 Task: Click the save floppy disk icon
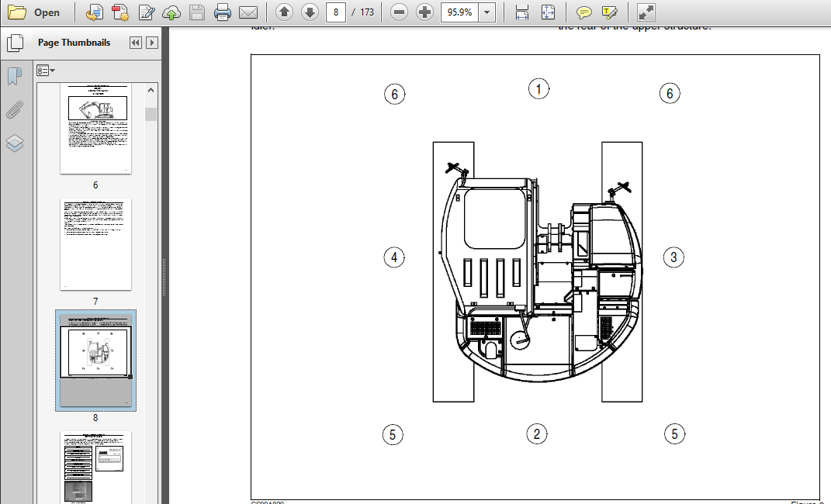click(x=196, y=12)
